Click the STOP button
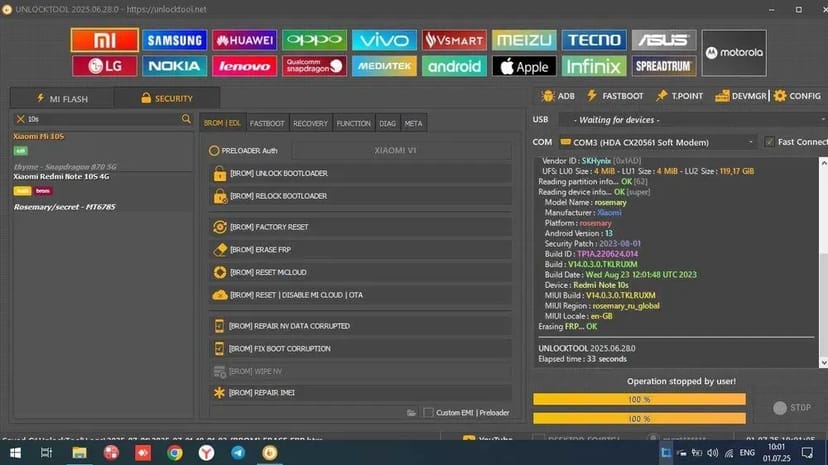The width and height of the screenshot is (828, 465). click(x=792, y=408)
